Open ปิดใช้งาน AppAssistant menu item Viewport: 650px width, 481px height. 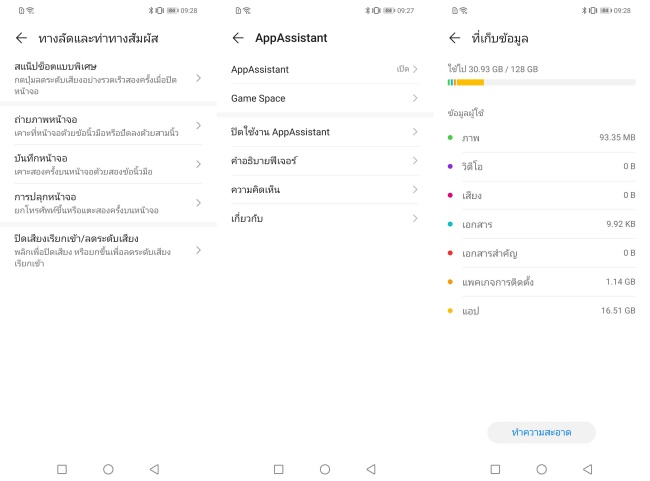[x=325, y=132]
